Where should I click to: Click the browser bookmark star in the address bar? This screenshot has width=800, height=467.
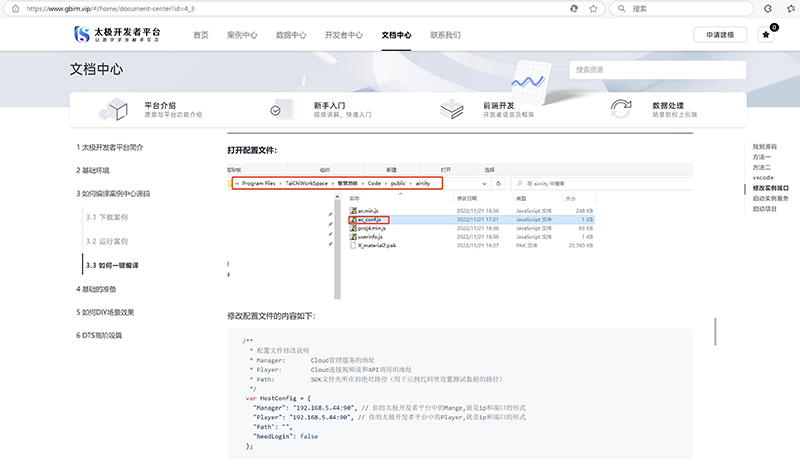593,9
